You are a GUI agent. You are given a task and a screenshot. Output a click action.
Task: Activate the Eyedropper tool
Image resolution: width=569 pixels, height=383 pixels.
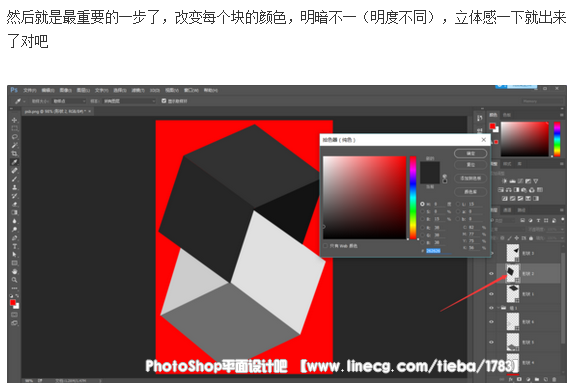click(15, 162)
